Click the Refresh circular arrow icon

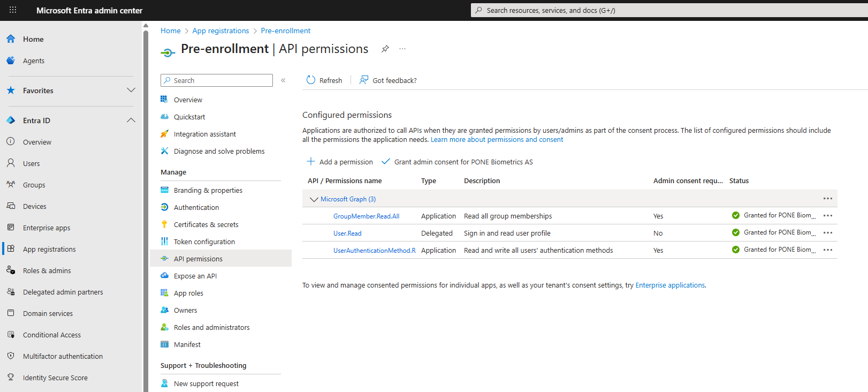311,80
